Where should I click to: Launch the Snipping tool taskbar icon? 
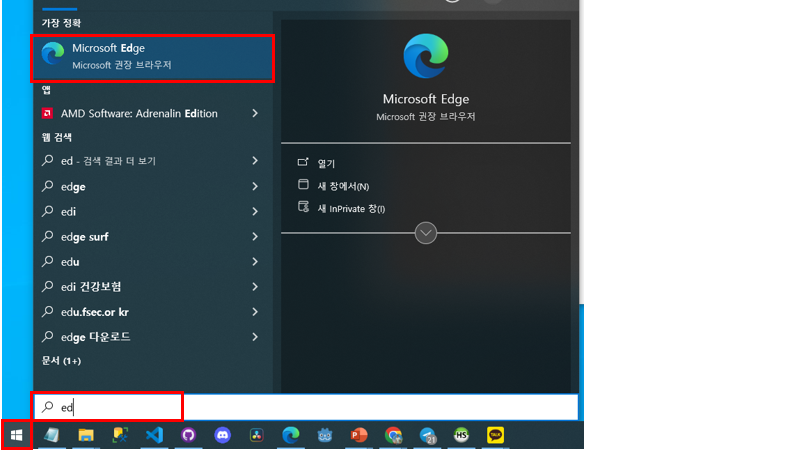coord(120,435)
